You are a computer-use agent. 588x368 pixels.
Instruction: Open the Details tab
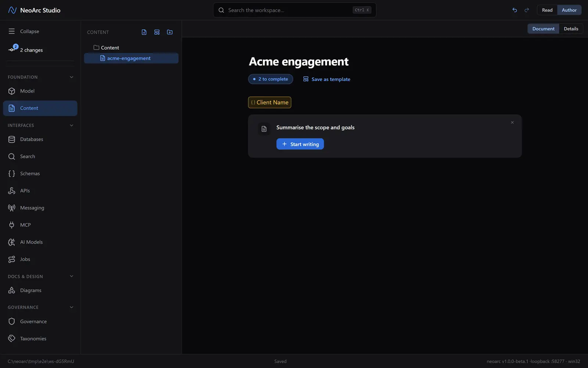point(571,29)
